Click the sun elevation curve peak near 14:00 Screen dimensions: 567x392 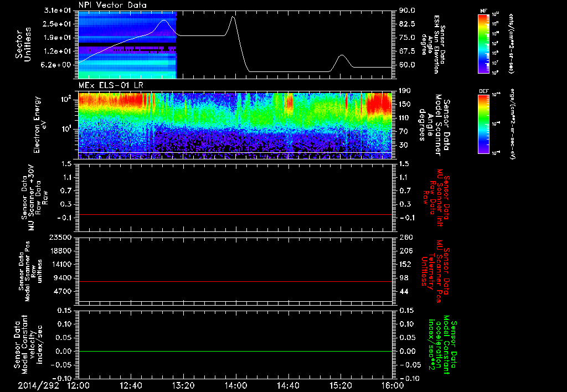pos(233,17)
